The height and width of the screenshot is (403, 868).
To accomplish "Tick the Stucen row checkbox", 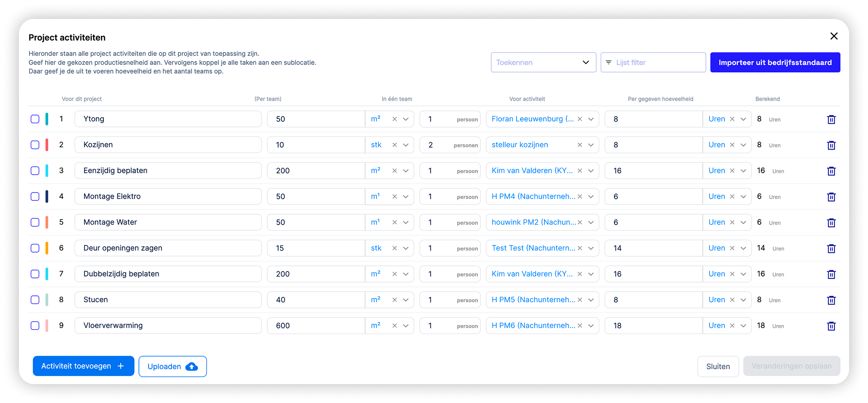I will (x=35, y=300).
